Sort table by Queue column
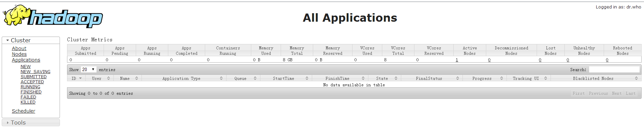The width and height of the screenshot is (644, 132). pyautogui.click(x=243, y=78)
